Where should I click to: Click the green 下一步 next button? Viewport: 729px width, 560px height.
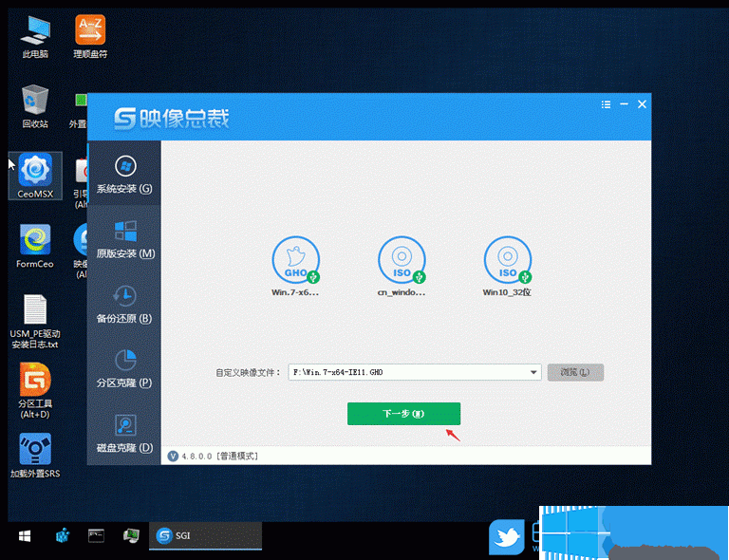coord(403,414)
